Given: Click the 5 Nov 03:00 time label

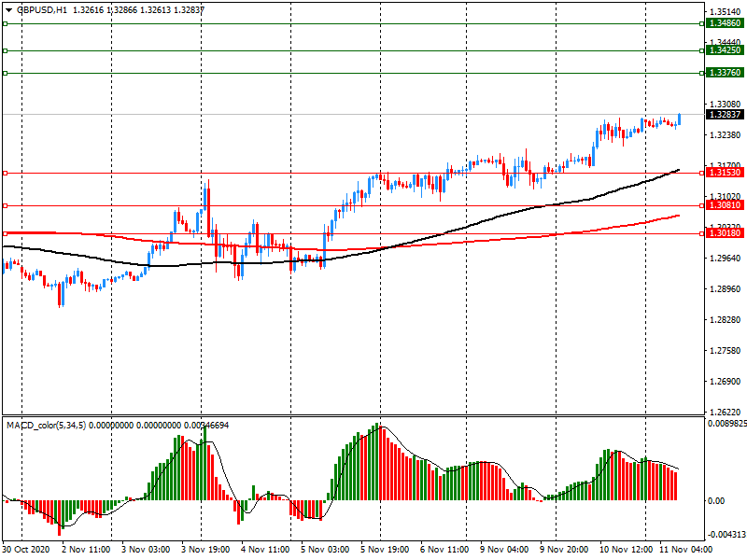Looking at the screenshot, I should (x=325, y=550).
